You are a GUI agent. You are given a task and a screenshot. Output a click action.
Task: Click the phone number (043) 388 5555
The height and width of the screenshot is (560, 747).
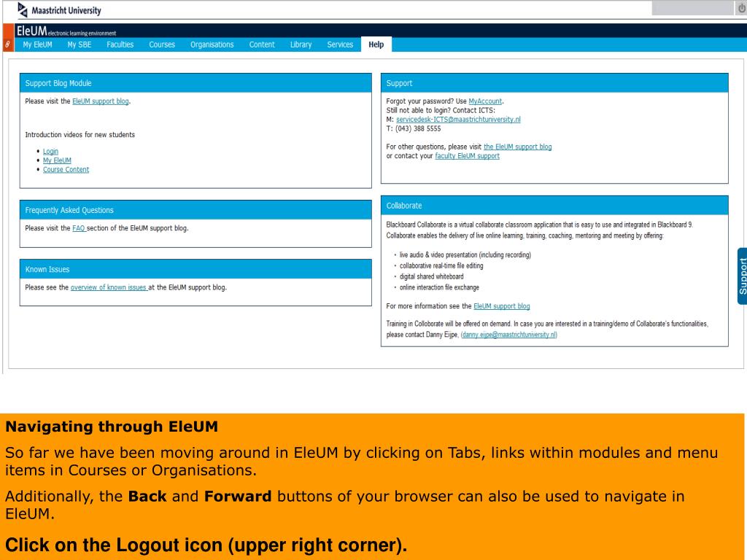click(418, 128)
